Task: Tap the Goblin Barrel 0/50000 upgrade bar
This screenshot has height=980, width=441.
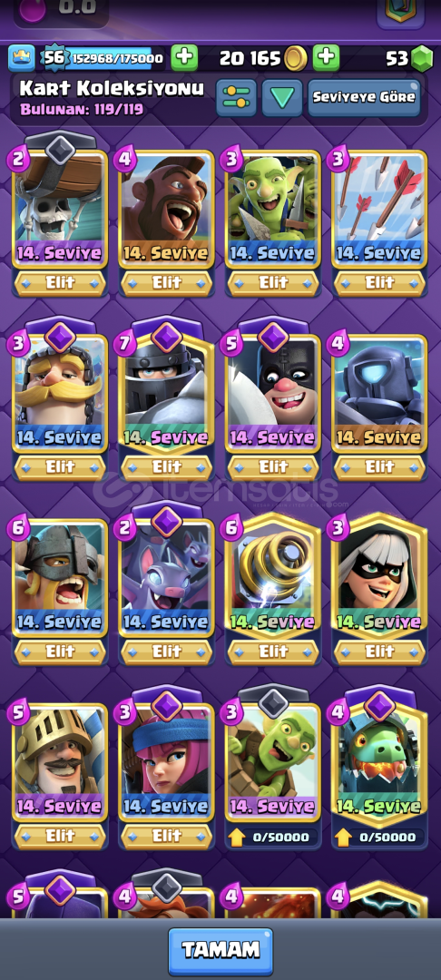Action: click(273, 837)
